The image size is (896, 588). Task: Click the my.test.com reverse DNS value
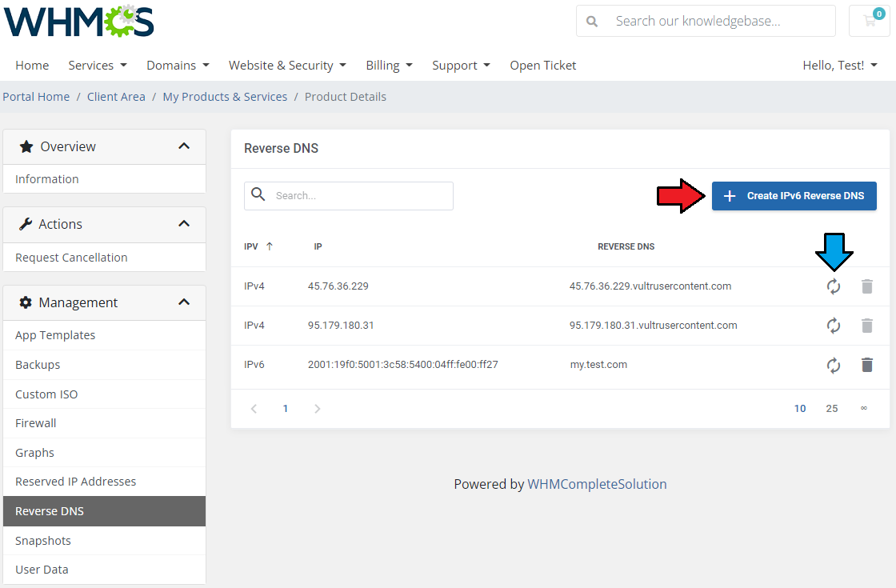coord(598,365)
